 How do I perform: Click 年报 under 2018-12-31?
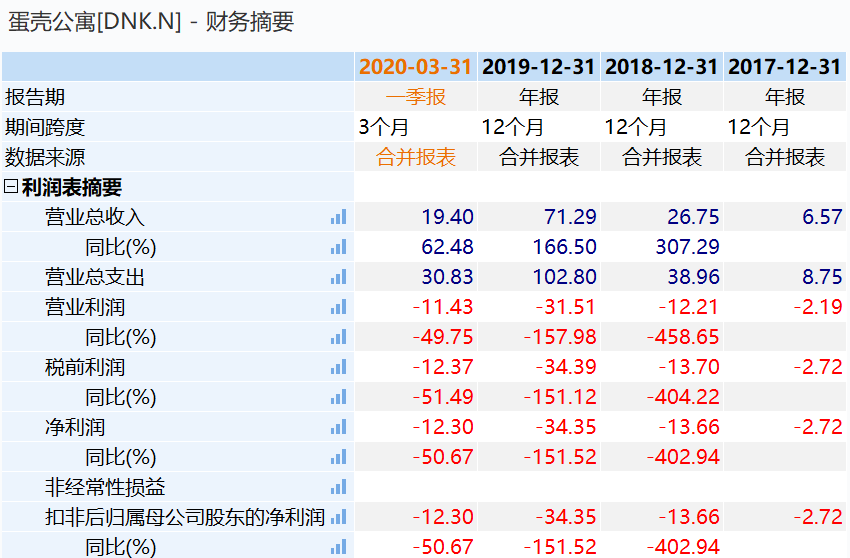coord(661,97)
